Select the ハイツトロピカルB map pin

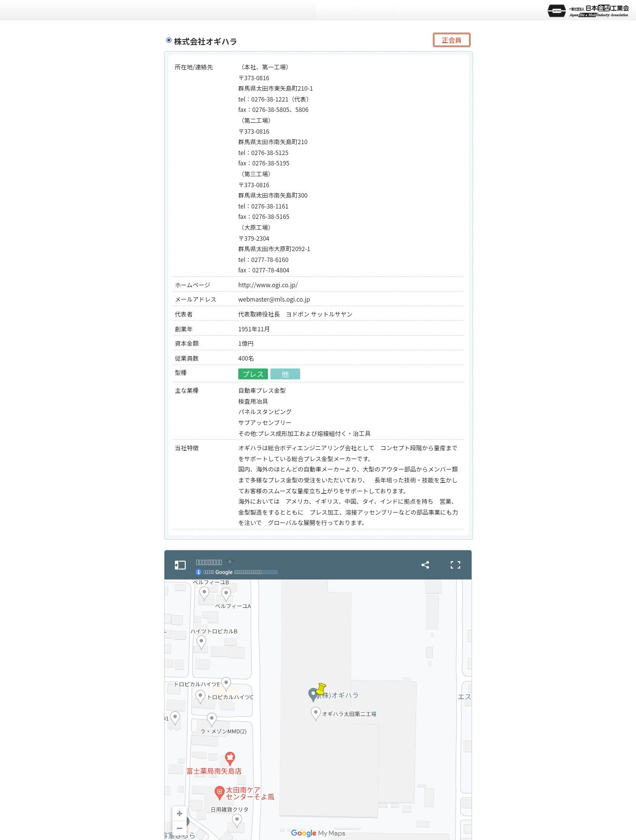point(201,642)
